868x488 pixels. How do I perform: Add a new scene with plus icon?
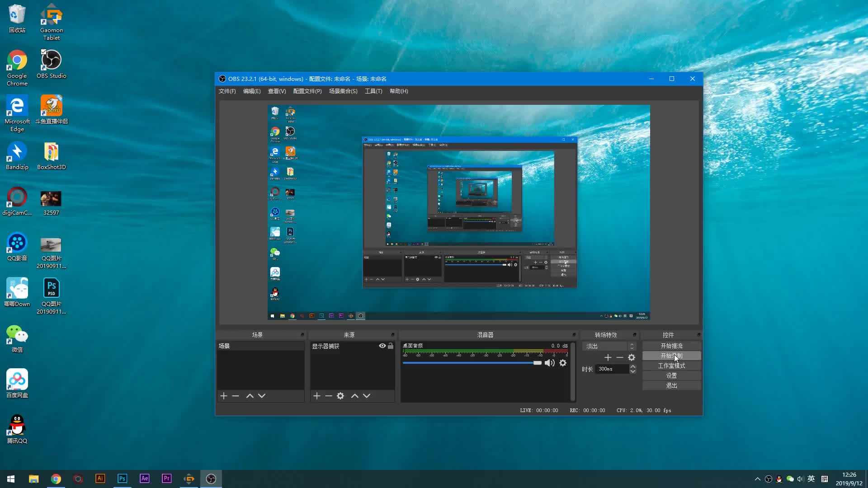point(224,396)
